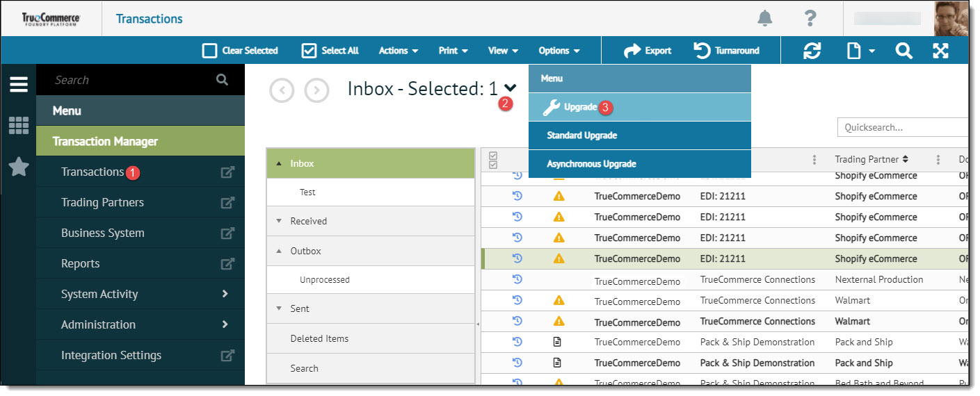This screenshot has width=980, height=396.
Task: Toggle fullscreen with the expand arrows icon
Action: click(940, 51)
